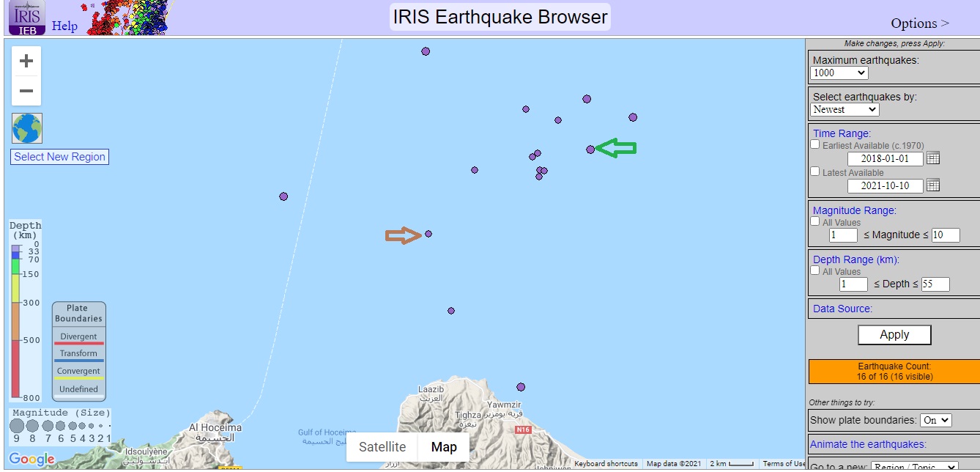Click the Plate Boundaries legend box
Viewport: 980px width, 472px height.
[x=79, y=350]
